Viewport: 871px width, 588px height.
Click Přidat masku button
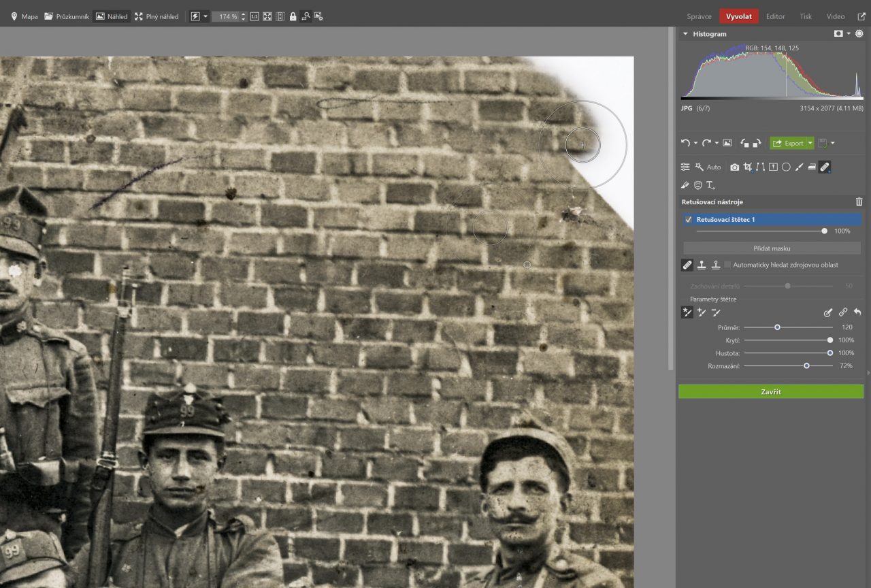(772, 248)
